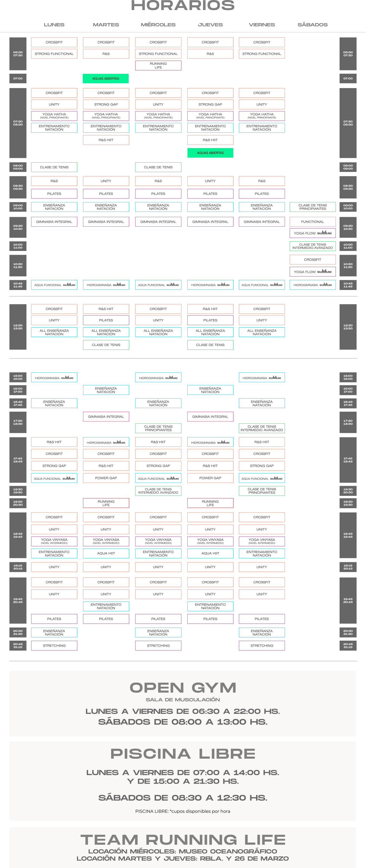
Task: Select the Running Life class on Miércoles morning
Action: click(x=158, y=65)
